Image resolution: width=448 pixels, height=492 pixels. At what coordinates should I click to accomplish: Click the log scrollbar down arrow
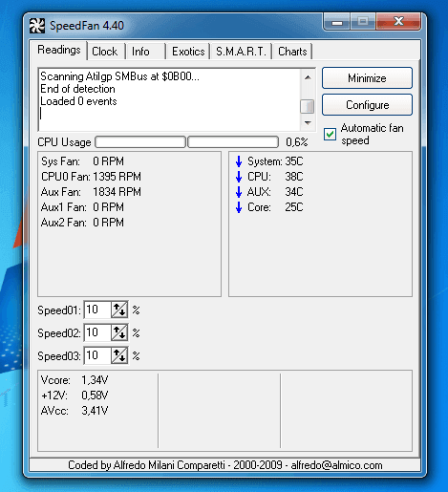[308, 122]
